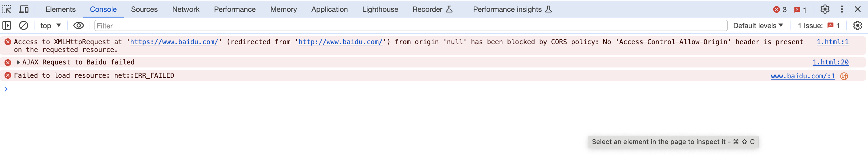868x167 pixels.
Task: Clear the console output
Action: 23,26
